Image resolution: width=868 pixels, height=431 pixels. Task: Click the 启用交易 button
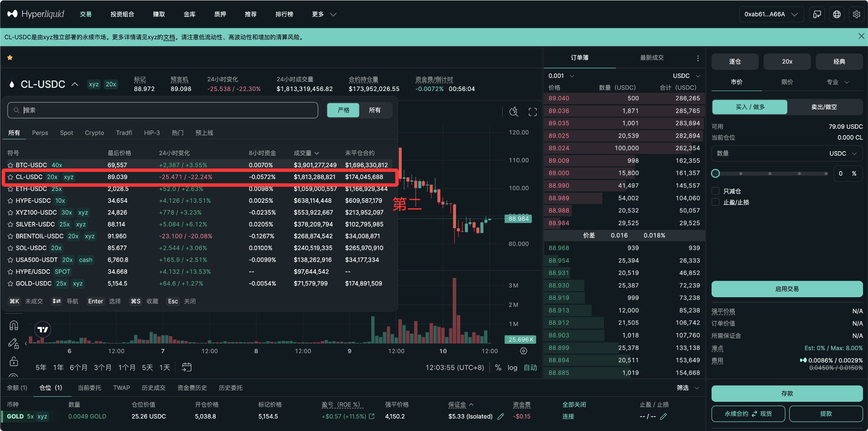click(x=786, y=289)
